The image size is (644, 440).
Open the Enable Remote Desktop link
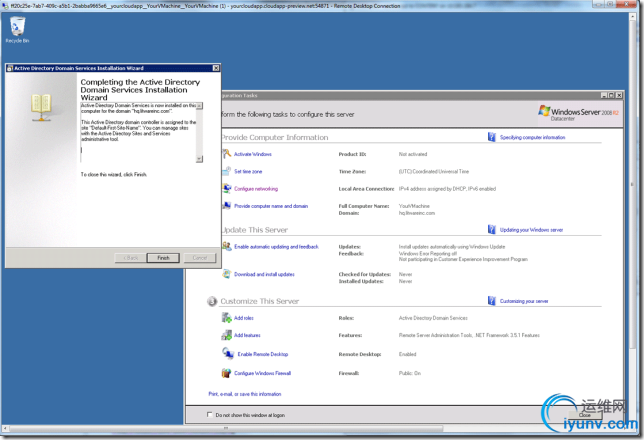[x=263, y=354]
